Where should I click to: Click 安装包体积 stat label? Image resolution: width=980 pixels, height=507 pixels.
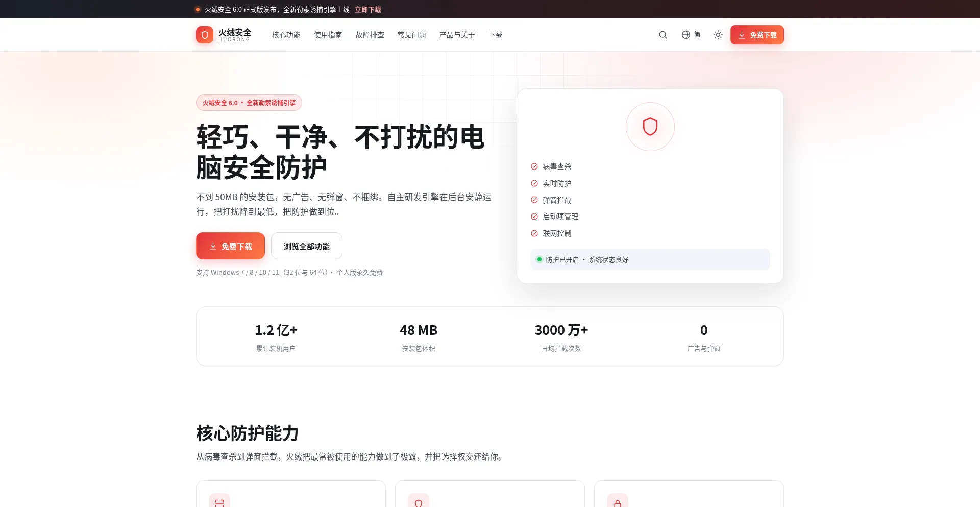click(419, 349)
